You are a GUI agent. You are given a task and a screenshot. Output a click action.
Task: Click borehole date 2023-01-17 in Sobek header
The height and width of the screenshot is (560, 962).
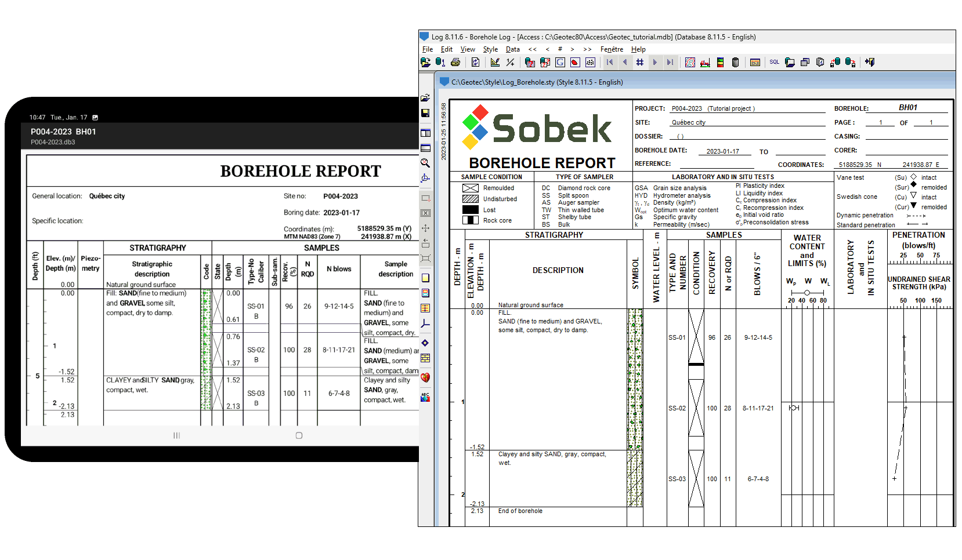[723, 151]
